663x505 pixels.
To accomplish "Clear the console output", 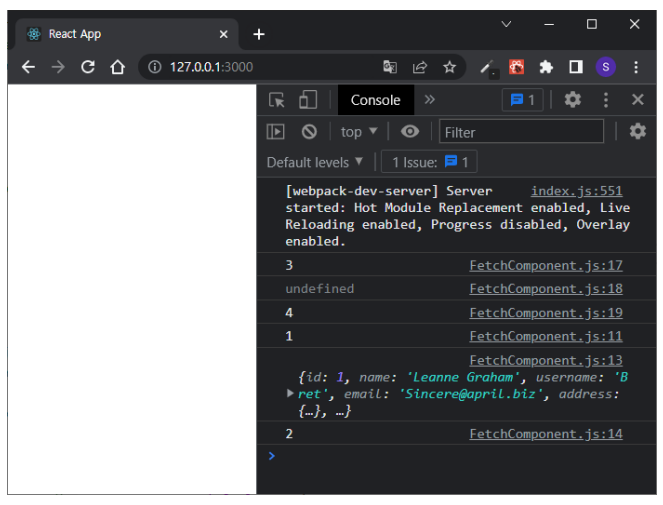I will [309, 132].
